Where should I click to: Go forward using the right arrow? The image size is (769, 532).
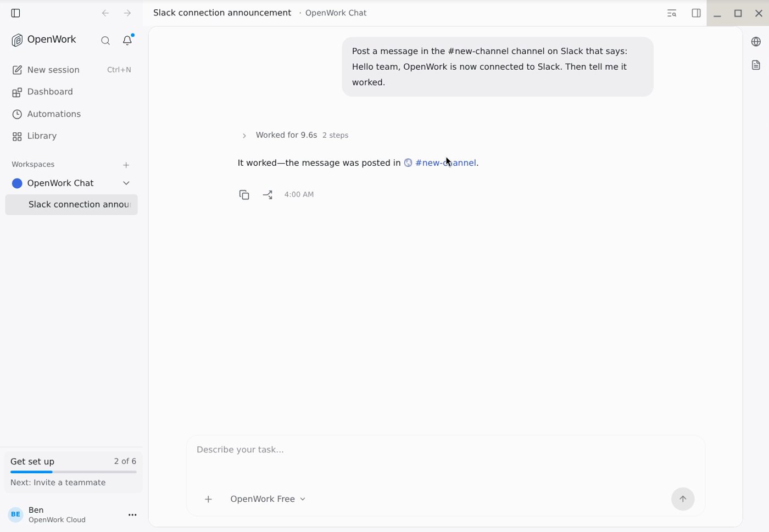pos(127,13)
